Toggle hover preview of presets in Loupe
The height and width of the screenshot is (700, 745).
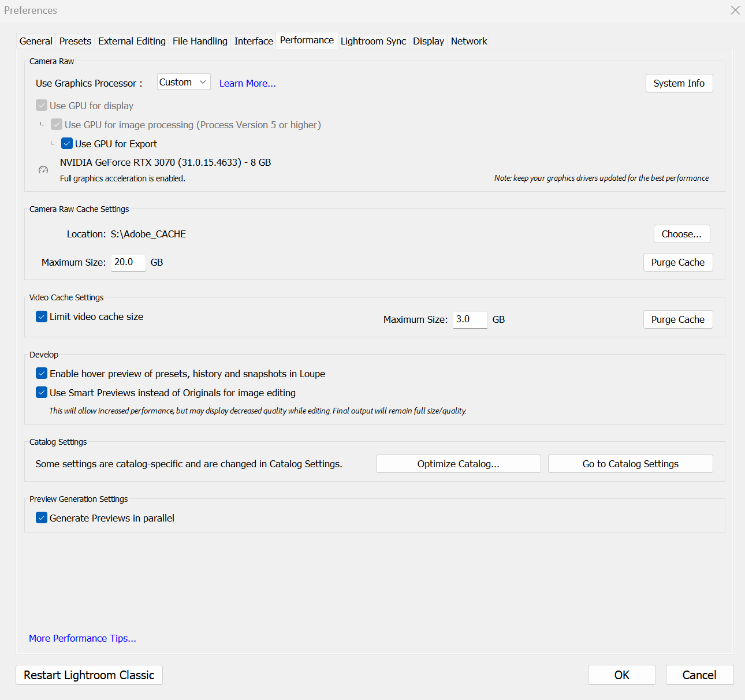pyautogui.click(x=41, y=373)
